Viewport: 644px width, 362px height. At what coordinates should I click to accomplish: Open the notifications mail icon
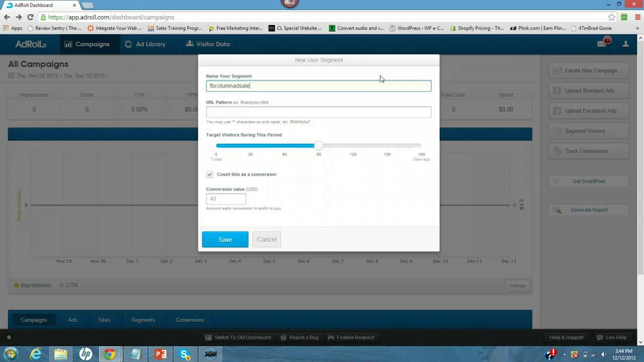(x=603, y=44)
